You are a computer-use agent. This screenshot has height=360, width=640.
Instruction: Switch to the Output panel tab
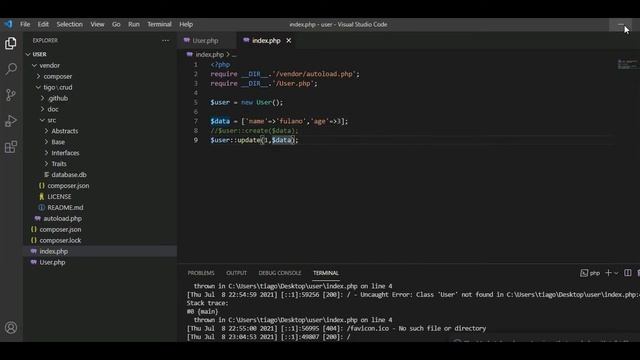(236, 273)
